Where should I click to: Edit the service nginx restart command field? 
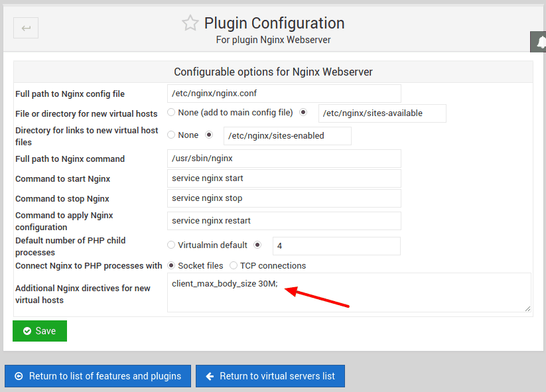(284, 221)
